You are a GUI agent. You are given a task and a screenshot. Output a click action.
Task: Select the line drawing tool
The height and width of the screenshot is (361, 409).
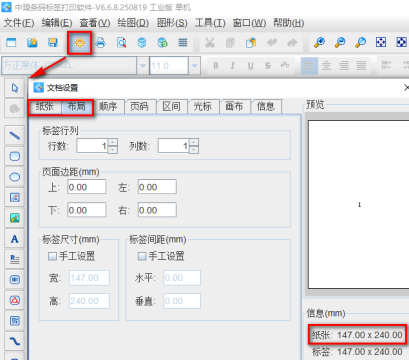click(x=15, y=135)
